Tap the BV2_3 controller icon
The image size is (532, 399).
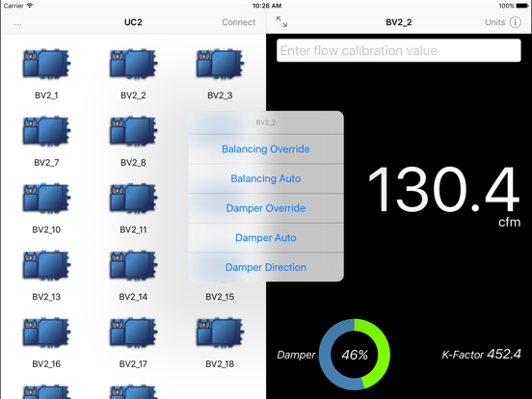pos(220,64)
